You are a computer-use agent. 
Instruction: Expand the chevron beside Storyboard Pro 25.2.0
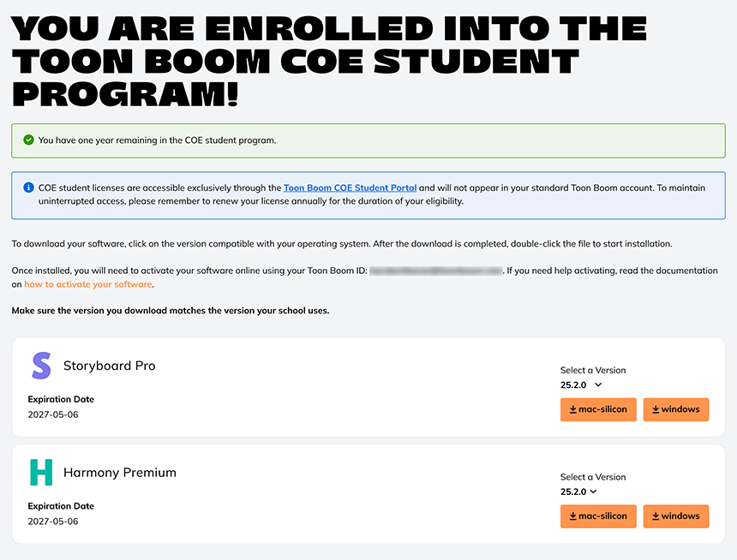tap(598, 384)
